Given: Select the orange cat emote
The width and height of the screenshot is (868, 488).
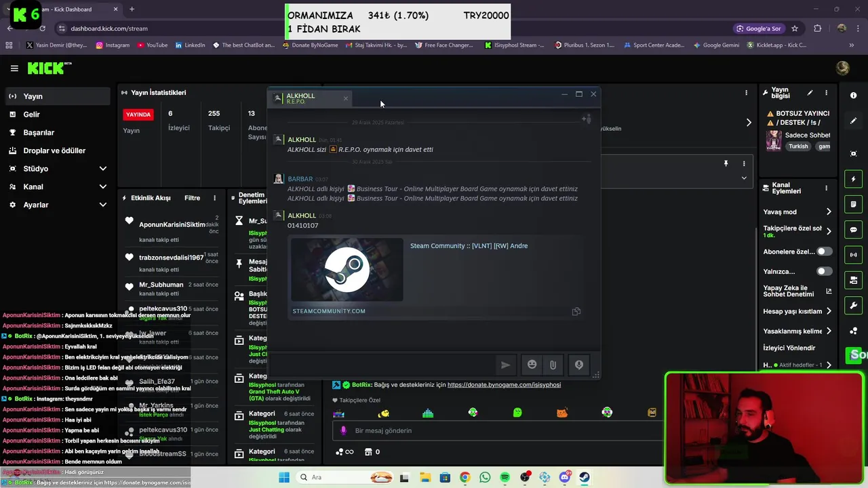Looking at the screenshot, I should coord(562,413).
